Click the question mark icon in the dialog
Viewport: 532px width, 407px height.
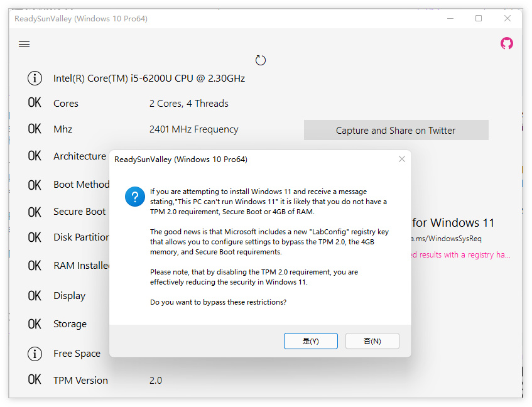134,197
